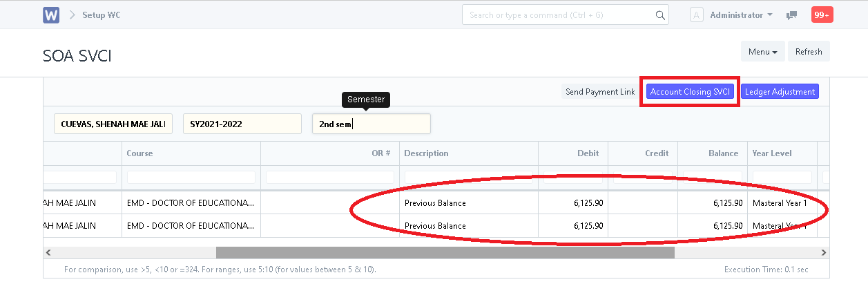Click the SY2021-2022 school year field
The height and width of the screenshot is (293, 868).
coord(242,124)
